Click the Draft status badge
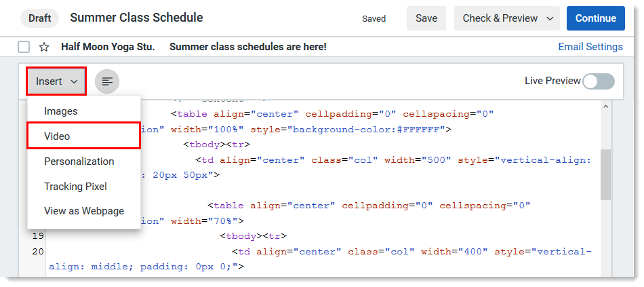Viewport: 644px width, 287px height. pos(40,18)
